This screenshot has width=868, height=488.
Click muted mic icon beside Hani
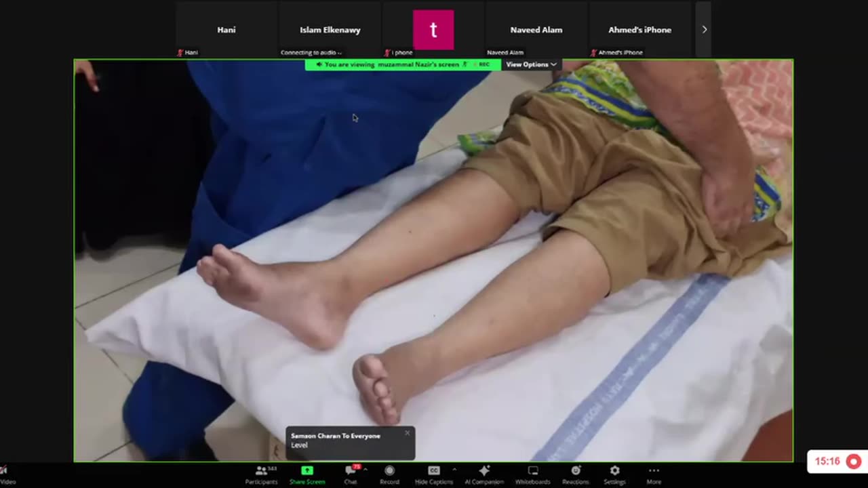point(180,52)
